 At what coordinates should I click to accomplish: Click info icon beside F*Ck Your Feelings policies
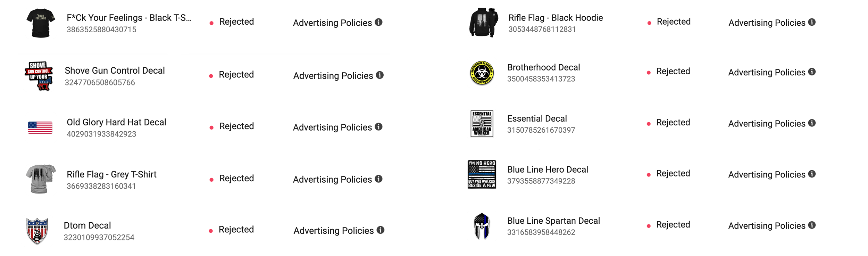378,22
